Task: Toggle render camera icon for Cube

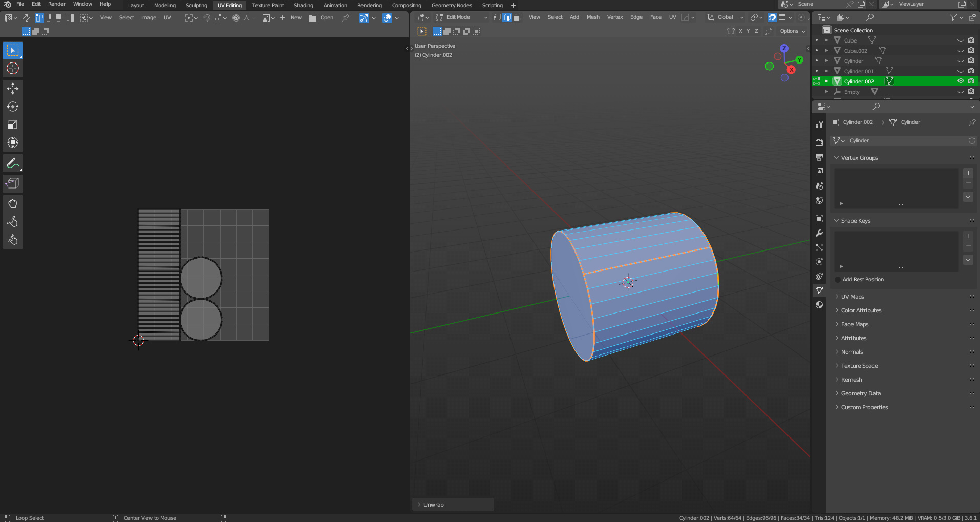Action: coord(971,40)
